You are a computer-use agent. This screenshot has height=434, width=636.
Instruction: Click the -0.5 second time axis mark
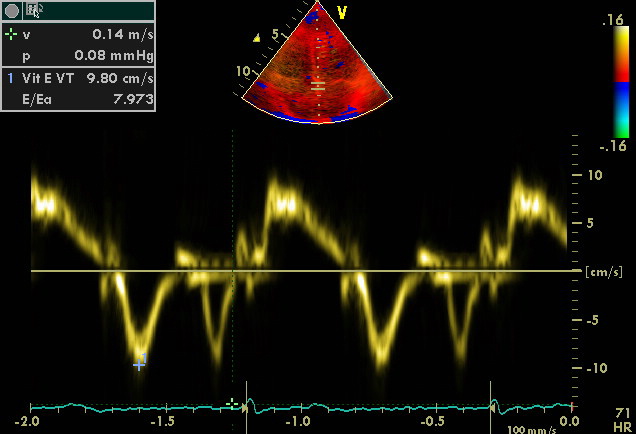pyautogui.click(x=433, y=422)
